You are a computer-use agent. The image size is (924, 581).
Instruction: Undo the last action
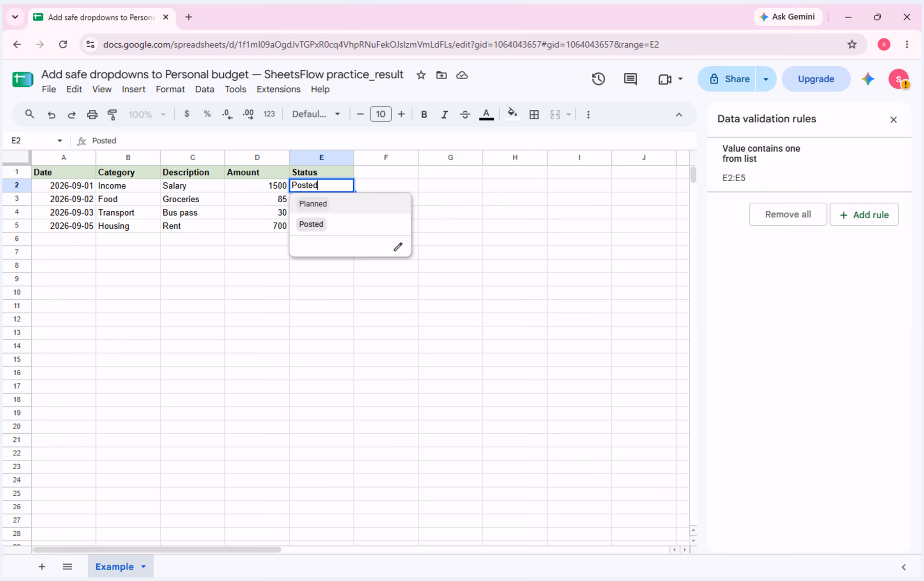[x=51, y=114]
